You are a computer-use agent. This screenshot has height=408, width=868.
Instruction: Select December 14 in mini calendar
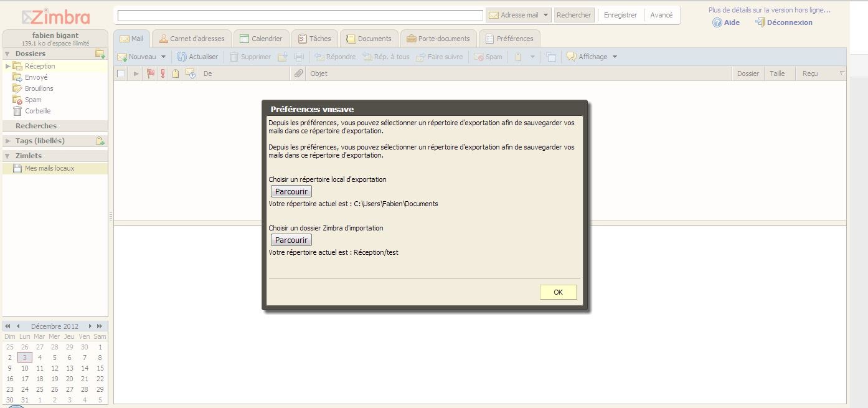point(85,368)
